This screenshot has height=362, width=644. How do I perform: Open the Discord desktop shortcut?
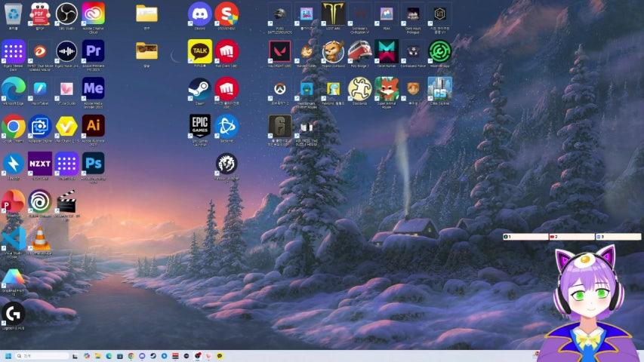point(199,14)
